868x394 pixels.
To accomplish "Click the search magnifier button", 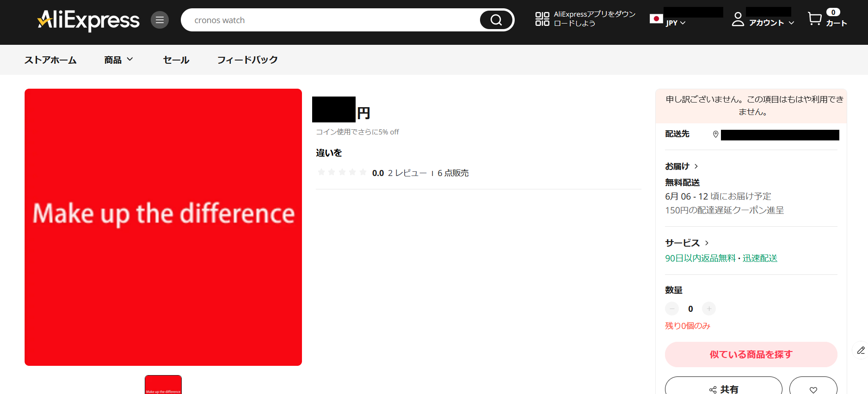I will [x=496, y=20].
